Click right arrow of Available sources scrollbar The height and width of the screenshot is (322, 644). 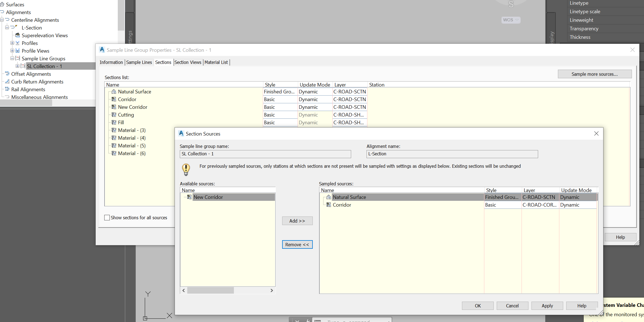(272, 290)
